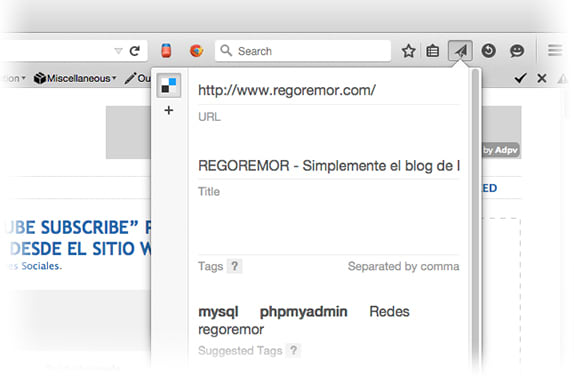Click the Firefox logo toolbar icon

[x=197, y=51]
